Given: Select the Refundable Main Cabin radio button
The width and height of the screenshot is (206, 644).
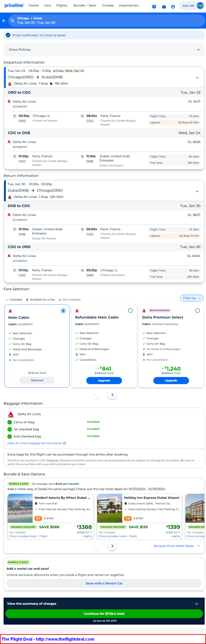Looking at the screenshot, I should 130,311.
